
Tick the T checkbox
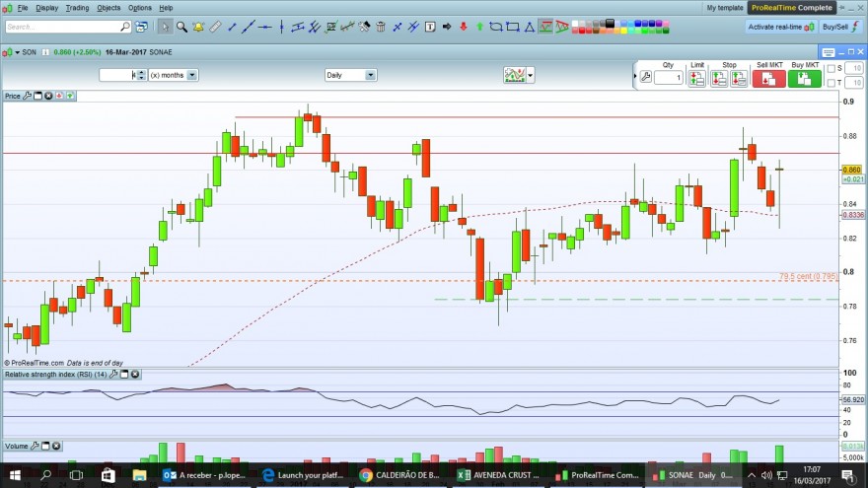[x=831, y=83]
